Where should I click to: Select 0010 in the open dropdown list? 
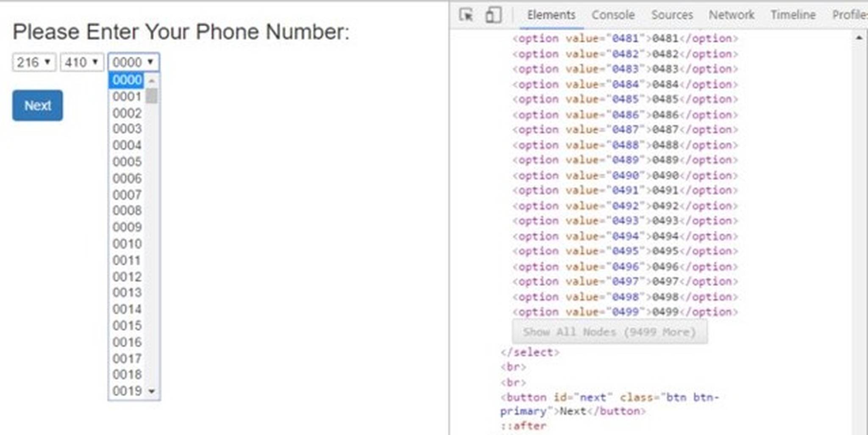126,243
